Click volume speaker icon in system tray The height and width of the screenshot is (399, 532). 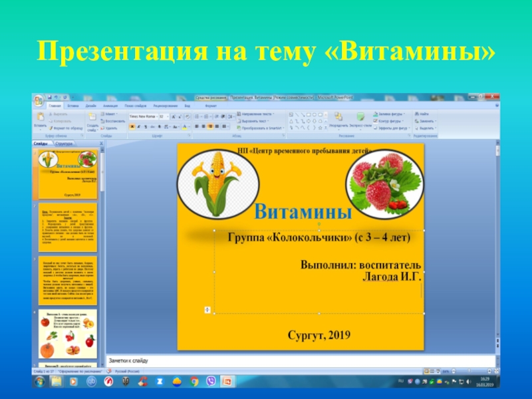pyautogui.click(x=468, y=381)
